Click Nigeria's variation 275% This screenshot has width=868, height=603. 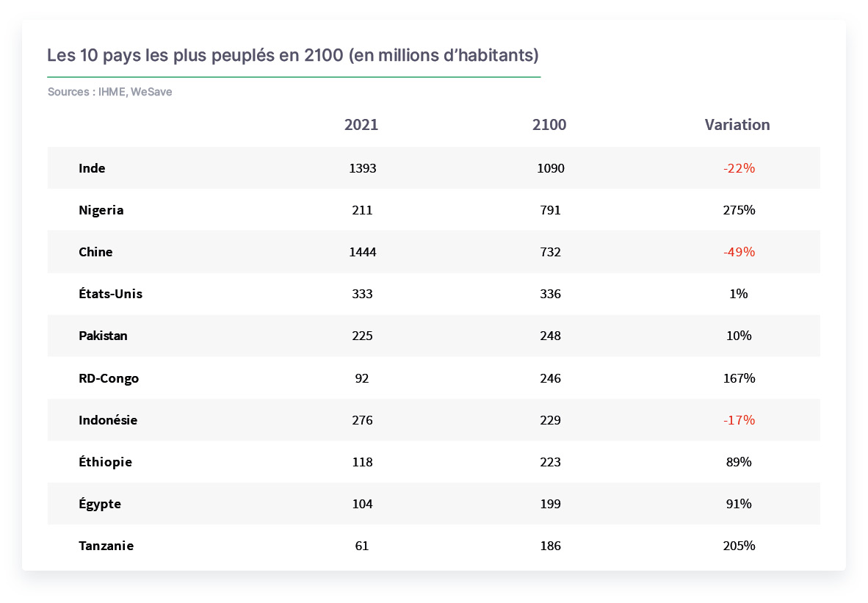[x=739, y=210]
